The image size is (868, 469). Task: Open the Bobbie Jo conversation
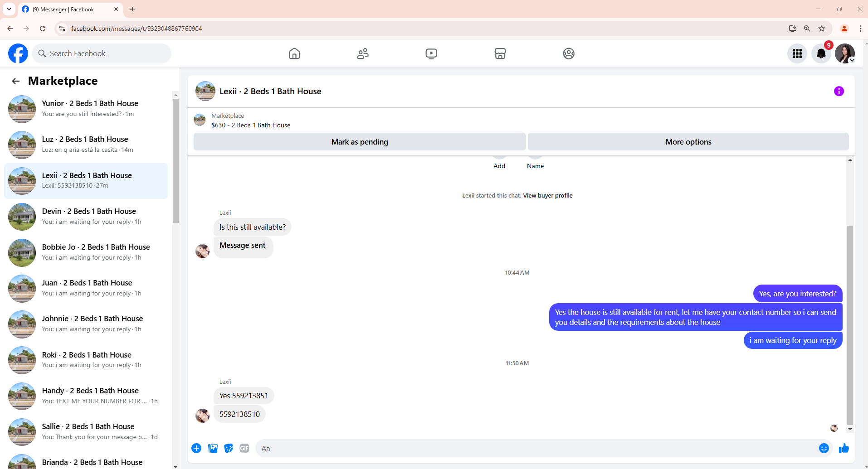(x=86, y=252)
